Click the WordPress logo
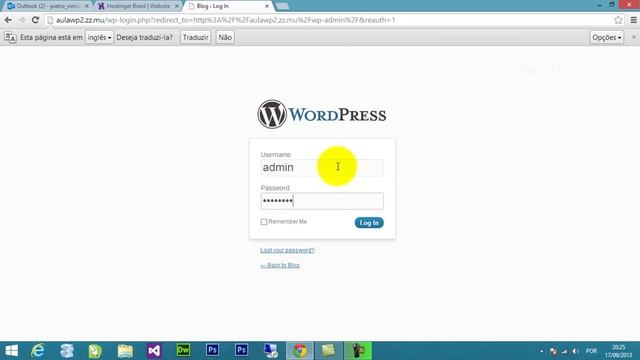640x360 pixels. 322,114
